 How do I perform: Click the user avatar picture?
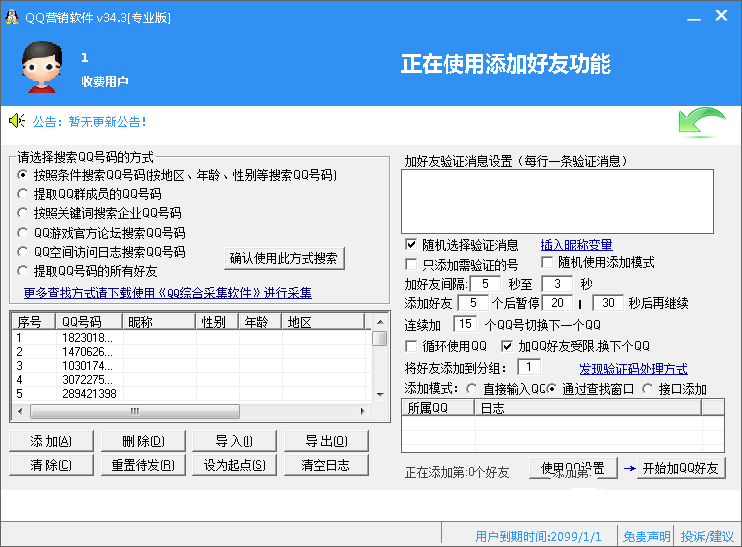coord(42,66)
